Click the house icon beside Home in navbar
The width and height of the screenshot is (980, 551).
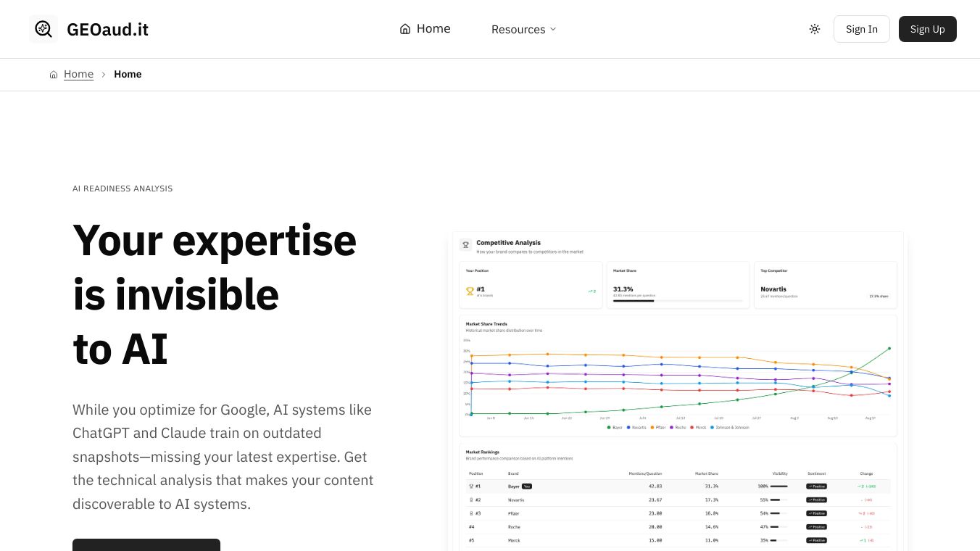(x=405, y=29)
